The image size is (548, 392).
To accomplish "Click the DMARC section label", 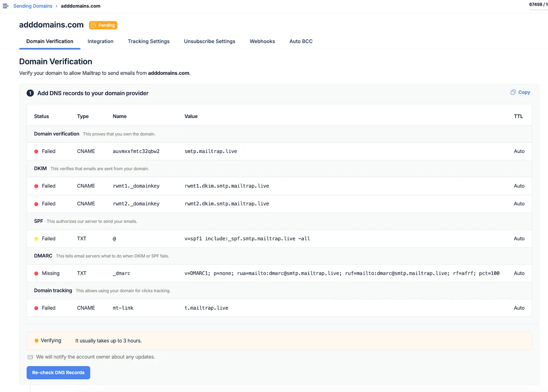I will [x=43, y=256].
